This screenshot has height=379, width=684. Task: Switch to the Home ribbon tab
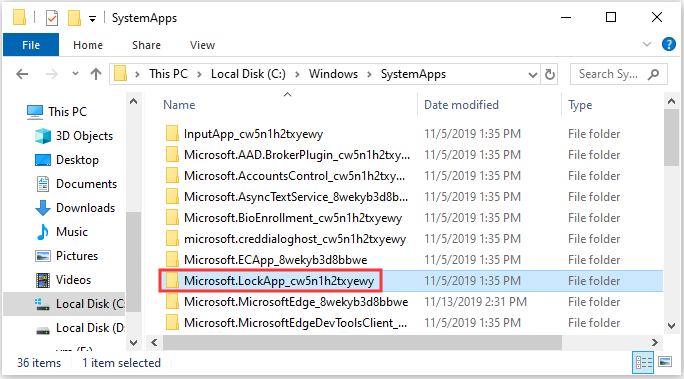[88, 45]
